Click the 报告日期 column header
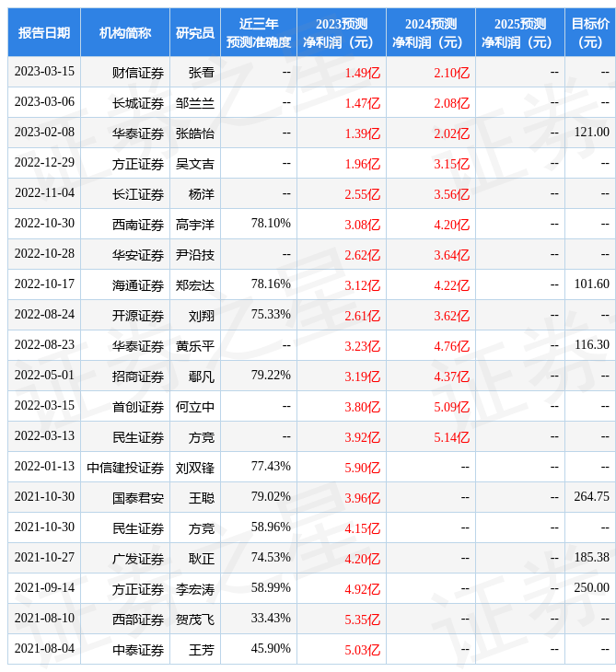Screen dimensions: 616x672 (x=43, y=32)
